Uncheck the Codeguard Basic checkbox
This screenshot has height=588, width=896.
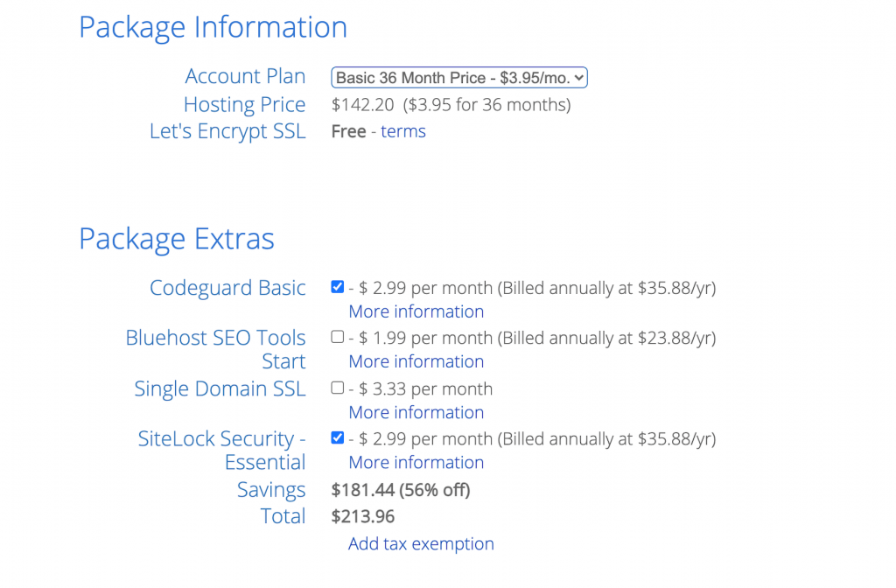coord(337,287)
